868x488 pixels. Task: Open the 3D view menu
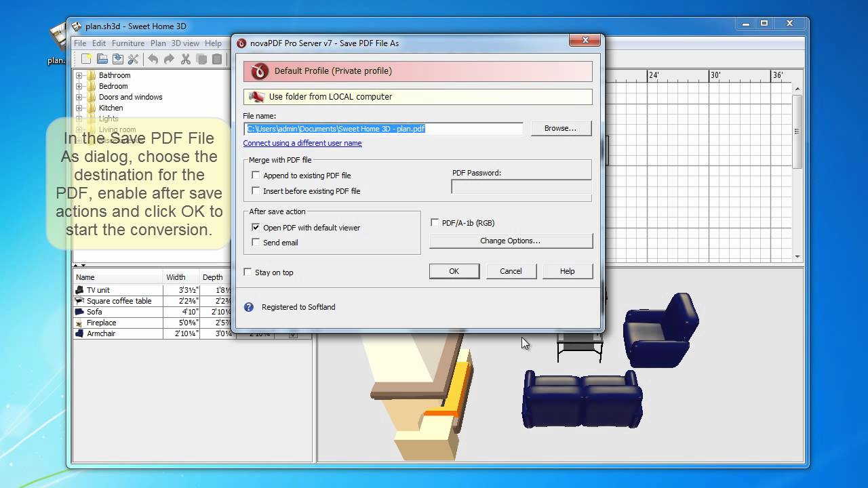[x=185, y=43]
